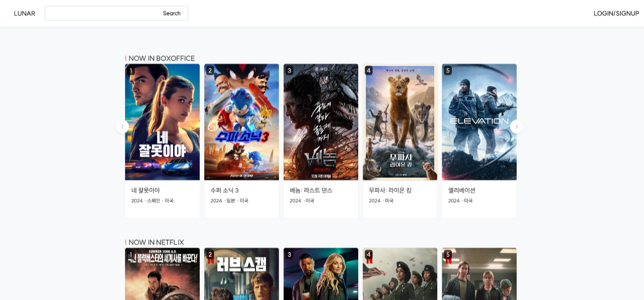The image size is (644, 300).
Task: Go to next box office slide arrow
Action: point(516,127)
